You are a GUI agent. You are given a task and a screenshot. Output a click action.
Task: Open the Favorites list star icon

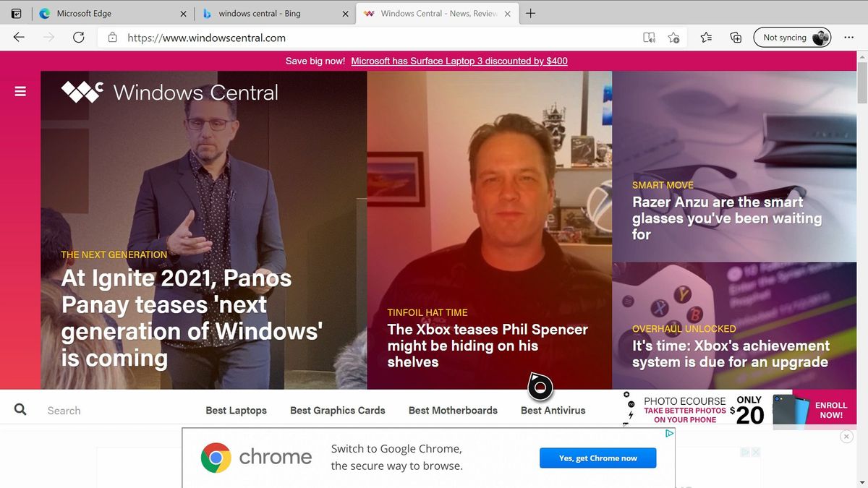[705, 37]
